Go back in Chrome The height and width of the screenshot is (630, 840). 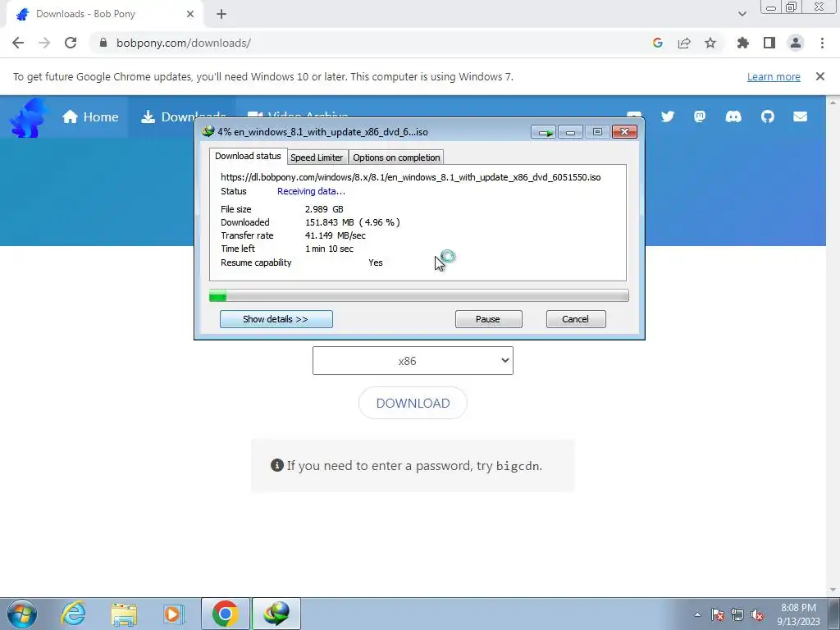click(18, 43)
